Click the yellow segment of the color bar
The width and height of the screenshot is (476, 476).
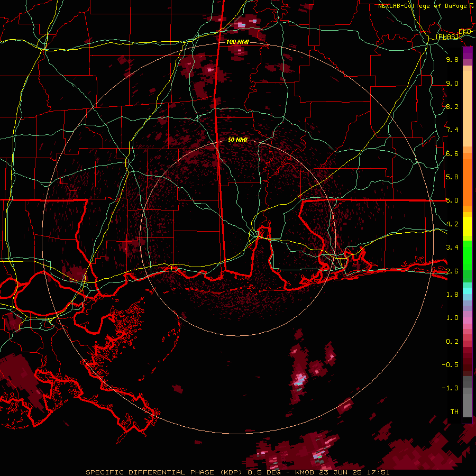click(467, 226)
